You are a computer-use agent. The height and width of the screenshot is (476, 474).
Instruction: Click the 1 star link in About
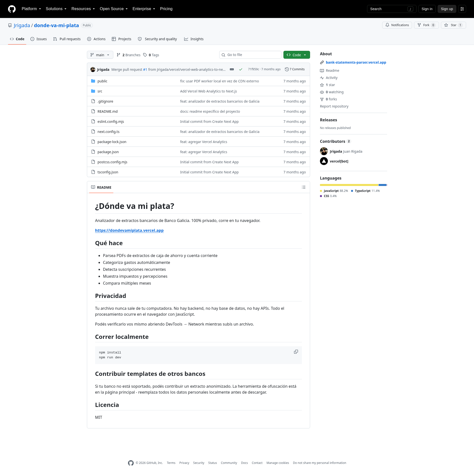[330, 85]
